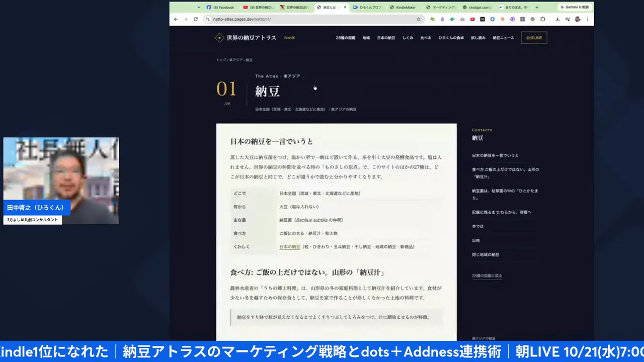Jump to 記録に残るまで:わらから、容器へ in Contents
Image resolution: width=644 pixels, height=362 pixels.
click(x=502, y=212)
